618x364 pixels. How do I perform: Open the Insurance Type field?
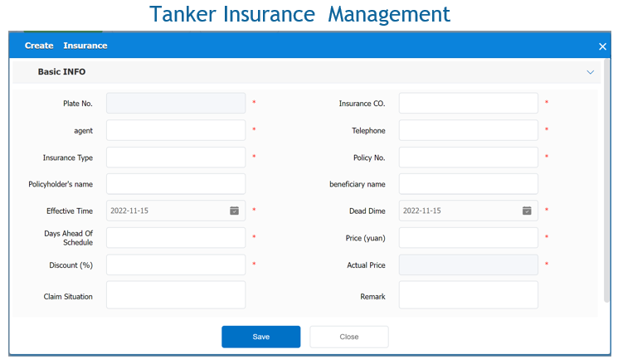click(176, 158)
